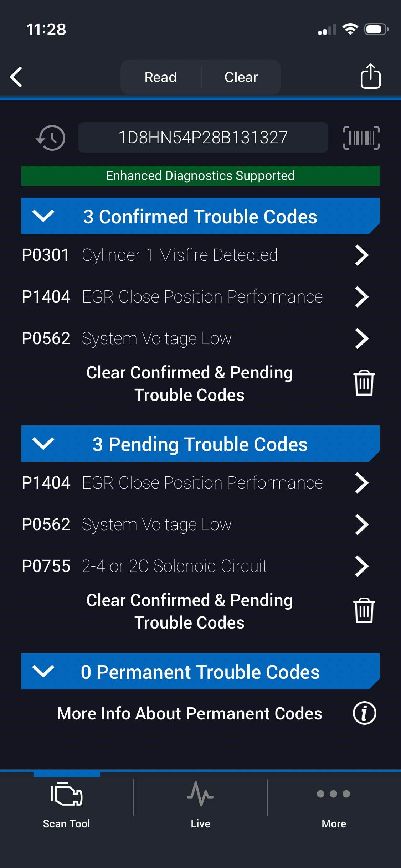The image size is (401, 868).
Task: Select the Clear segment button
Action: 241,77
